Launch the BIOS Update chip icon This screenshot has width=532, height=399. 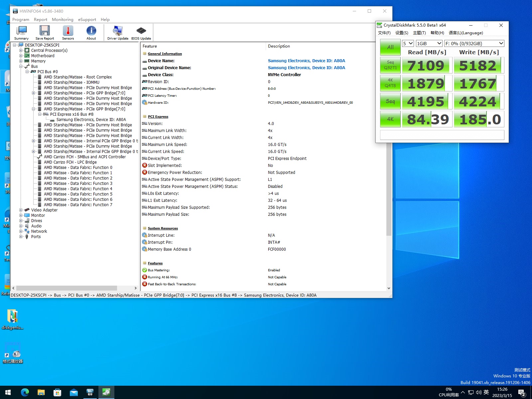pos(141,33)
